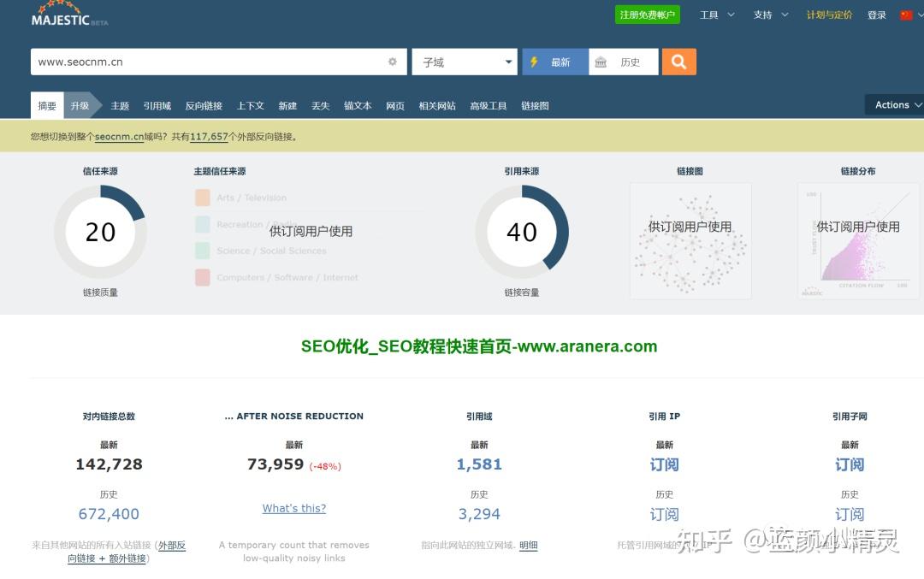Open the 反向链接 backlinks tab
The height and width of the screenshot is (579, 924).
[x=204, y=105]
